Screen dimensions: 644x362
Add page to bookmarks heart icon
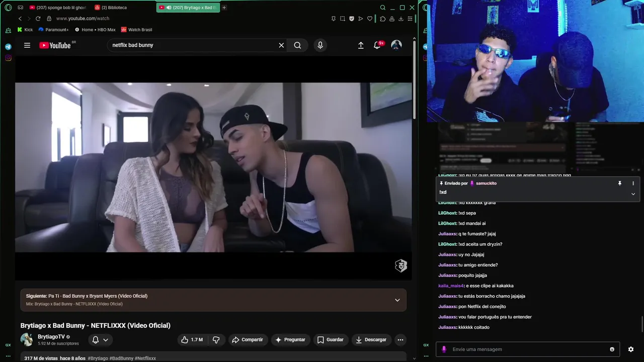[x=370, y=19]
